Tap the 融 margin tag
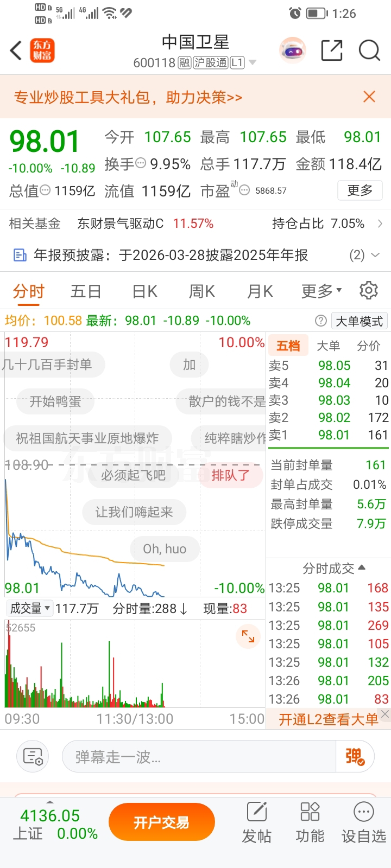391x868 pixels. [x=185, y=63]
